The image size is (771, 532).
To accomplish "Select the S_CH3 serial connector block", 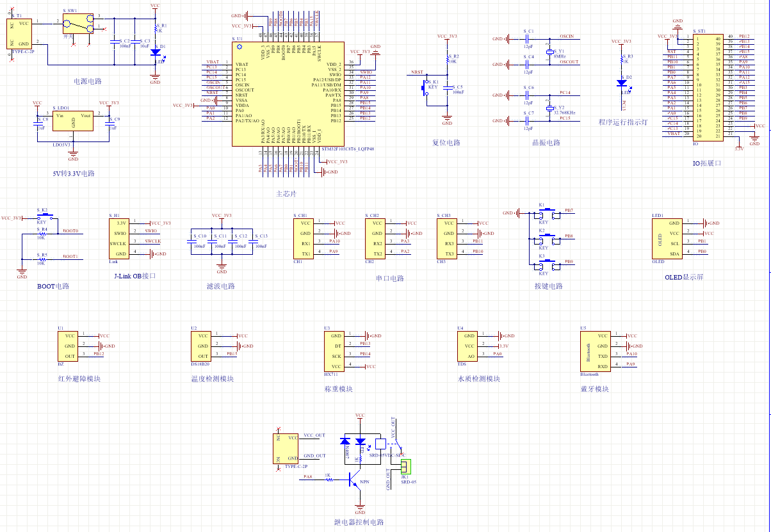I will point(448,238).
